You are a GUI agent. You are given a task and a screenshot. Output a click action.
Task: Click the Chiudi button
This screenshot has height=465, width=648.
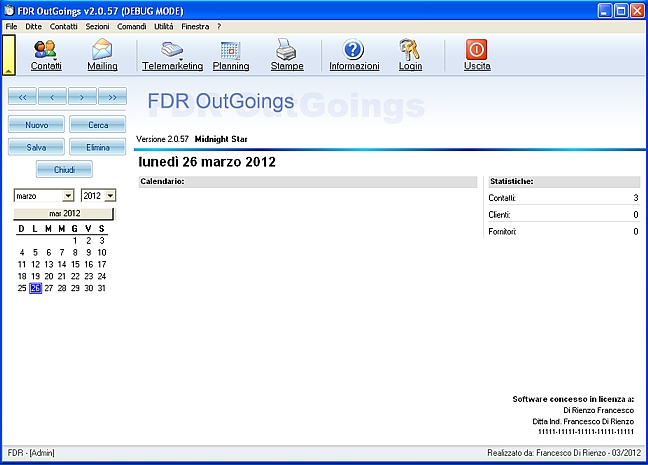point(64,169)
